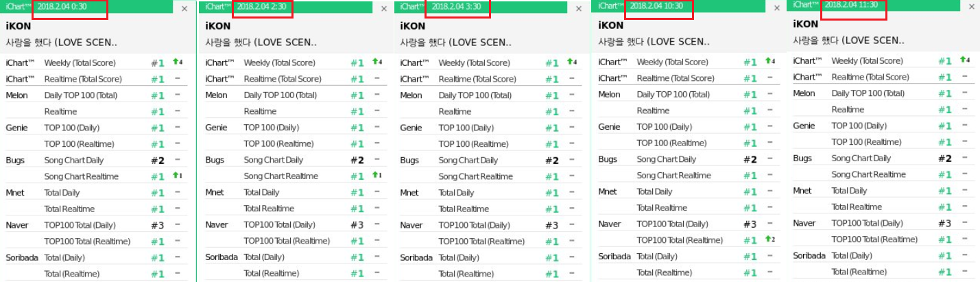Click Bugs Realtime up-1 arrow in 0:30 panel
Screen dimensions: 980x282
[x=178, y=176]
